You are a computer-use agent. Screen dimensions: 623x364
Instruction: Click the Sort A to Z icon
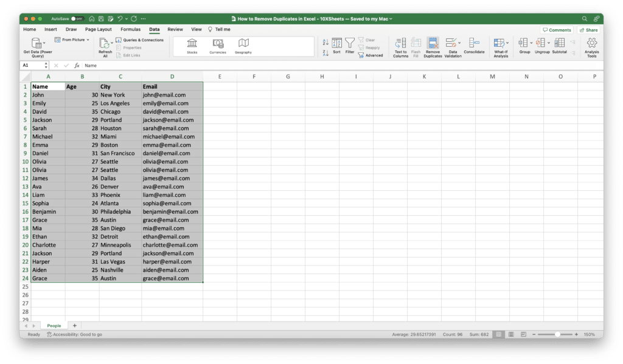point(325,40)
